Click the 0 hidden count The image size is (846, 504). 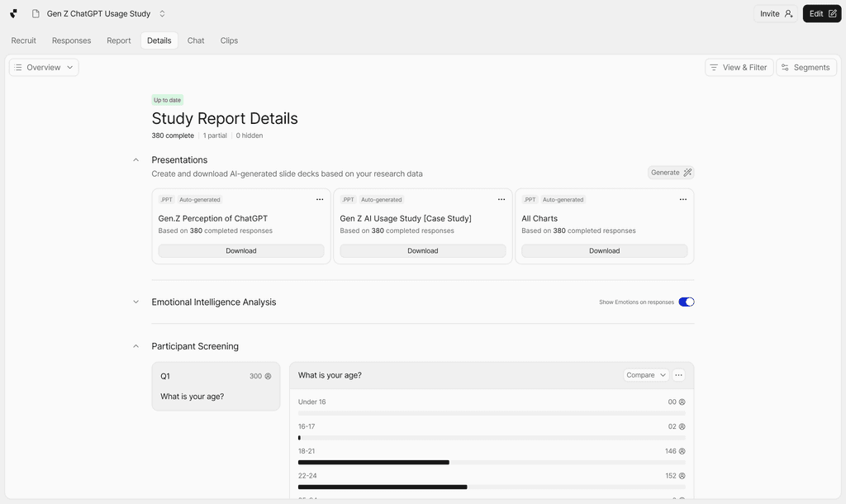[x=250, y=136]
